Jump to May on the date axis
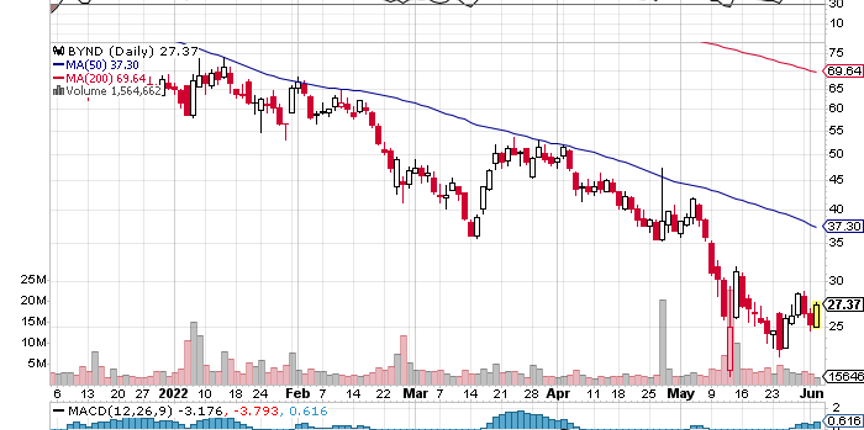The image size is (864, 430). pos(679,394)
